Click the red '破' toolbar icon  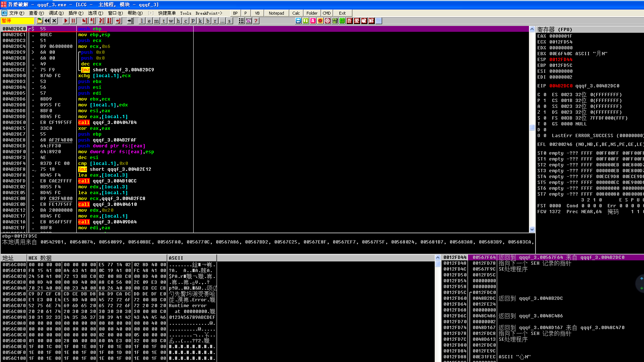point(364,21)
